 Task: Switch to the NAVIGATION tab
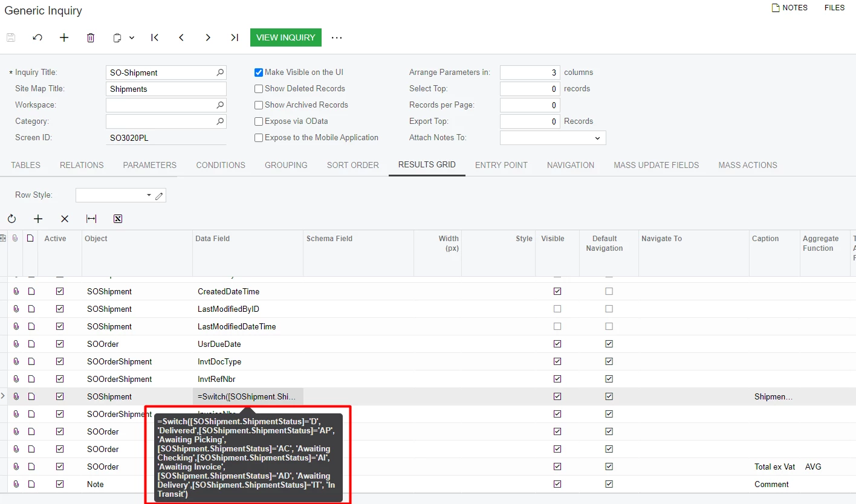(x=571, y=165)
